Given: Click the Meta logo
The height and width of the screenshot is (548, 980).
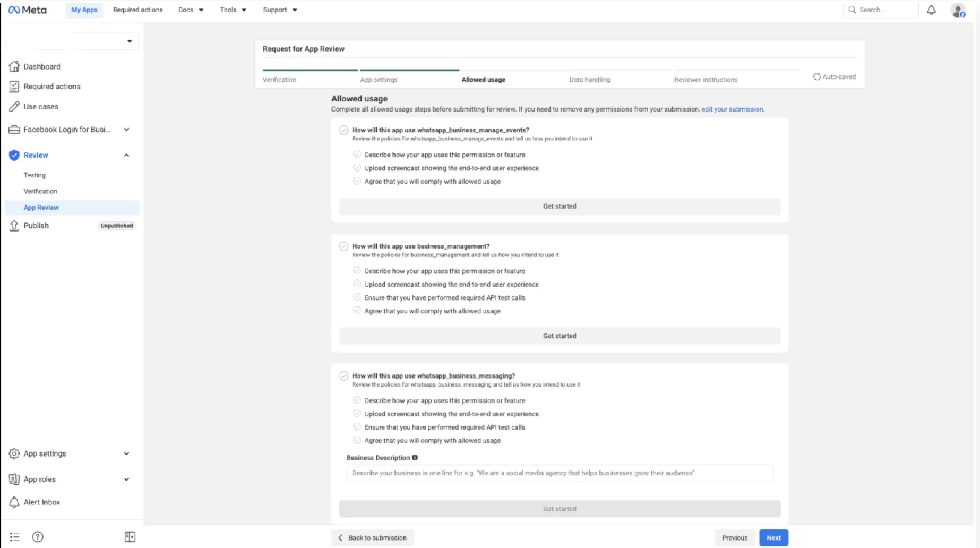Looking at the screenshot, I should (x=28, y=10).
